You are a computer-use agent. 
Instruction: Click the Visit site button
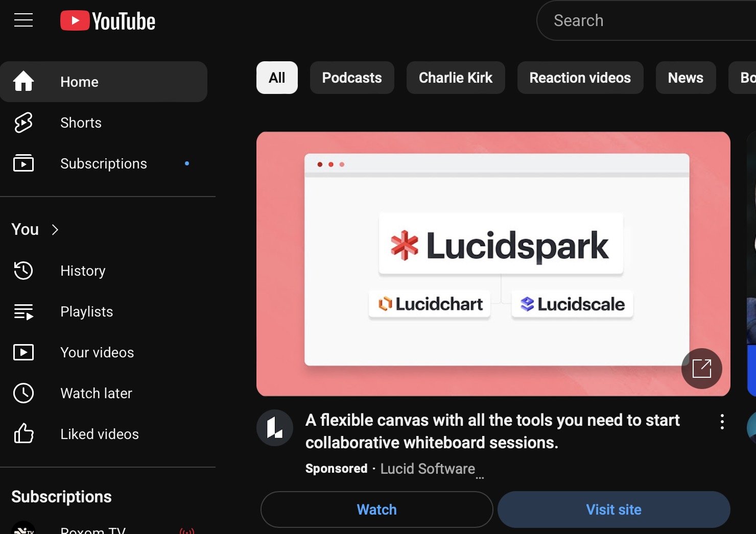tap(613, 509)
